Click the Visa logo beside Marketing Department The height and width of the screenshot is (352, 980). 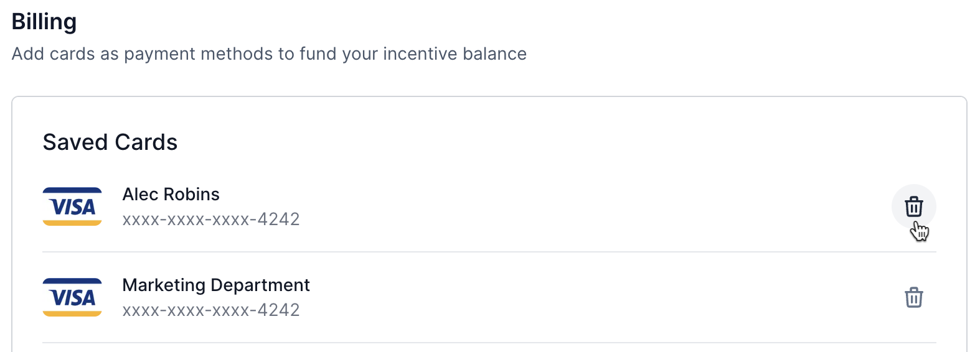[x=72, y=297]
